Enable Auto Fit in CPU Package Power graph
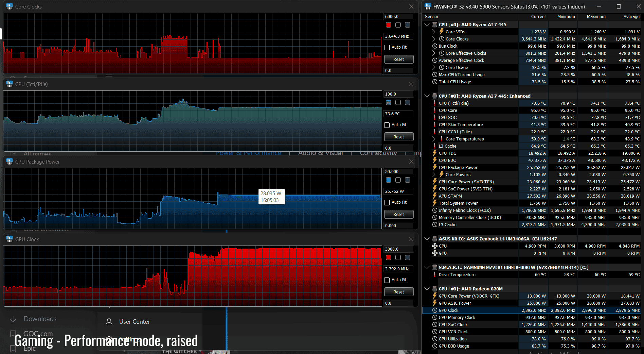Screen dimensions: 644x354 (387, 203)
